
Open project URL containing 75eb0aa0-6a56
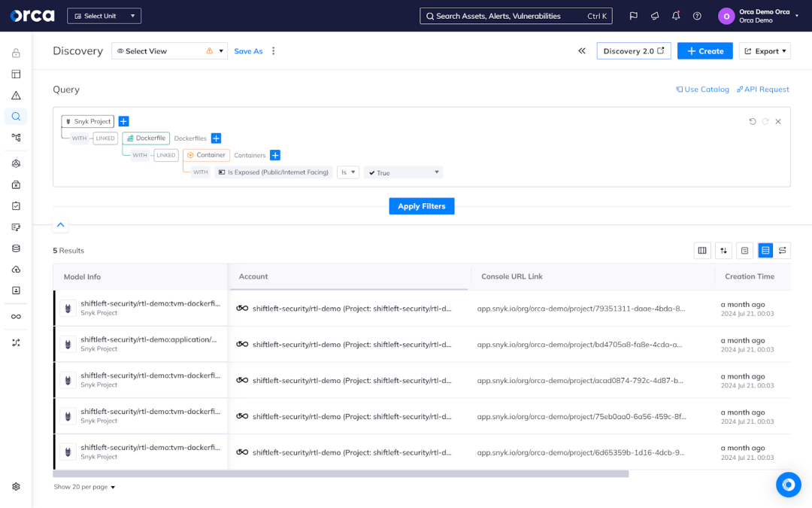tap(581, 416)
